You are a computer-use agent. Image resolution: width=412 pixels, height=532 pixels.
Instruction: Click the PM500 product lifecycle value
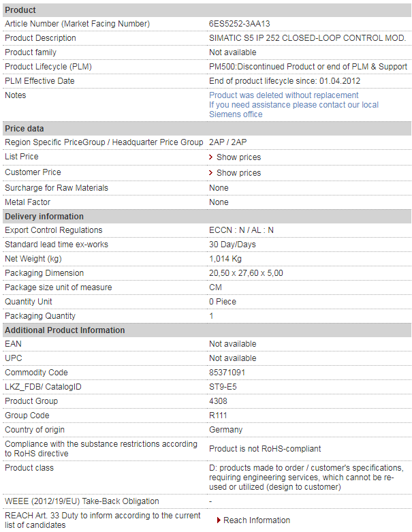[x=308, y=67]
